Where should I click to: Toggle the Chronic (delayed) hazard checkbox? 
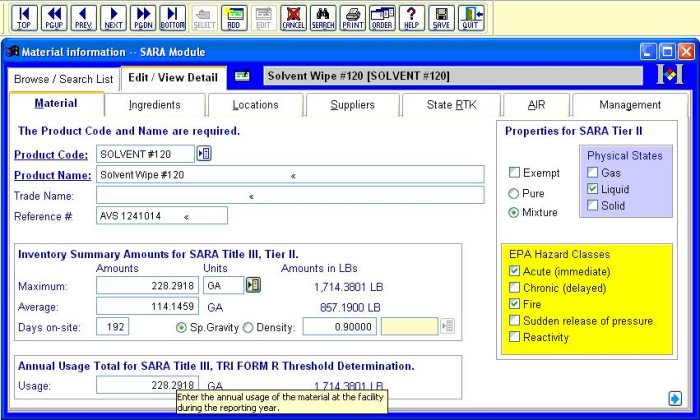[515, 288]
